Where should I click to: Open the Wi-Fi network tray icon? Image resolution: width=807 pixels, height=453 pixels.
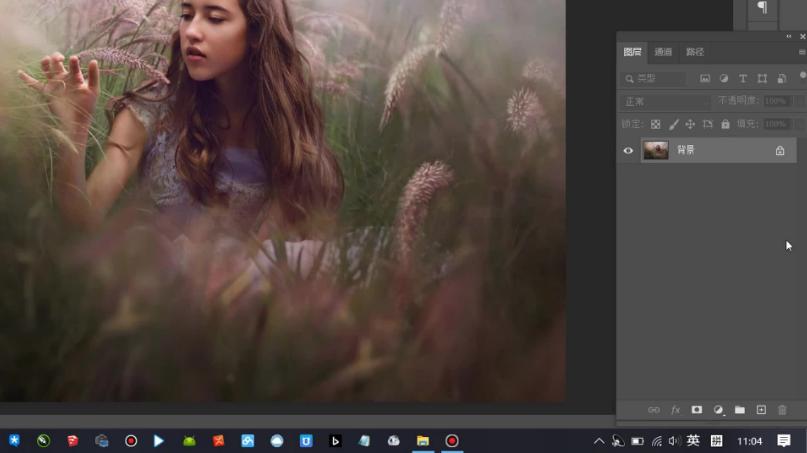657,441
